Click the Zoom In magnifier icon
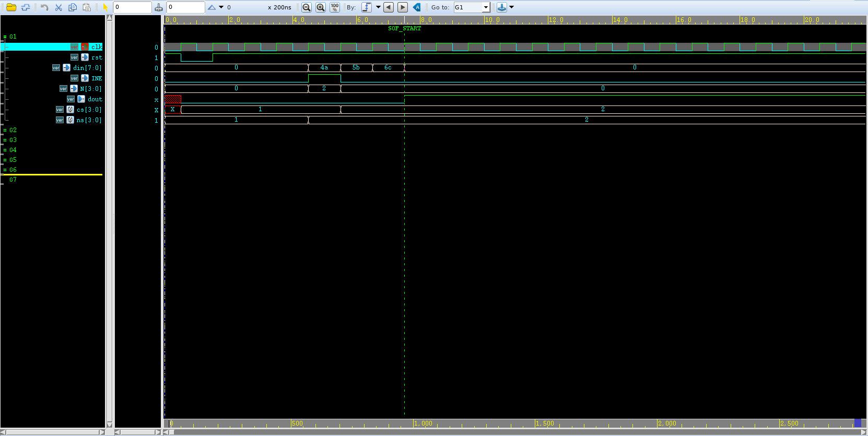Viewport: 868px width, 436px height. coord(321,7)
